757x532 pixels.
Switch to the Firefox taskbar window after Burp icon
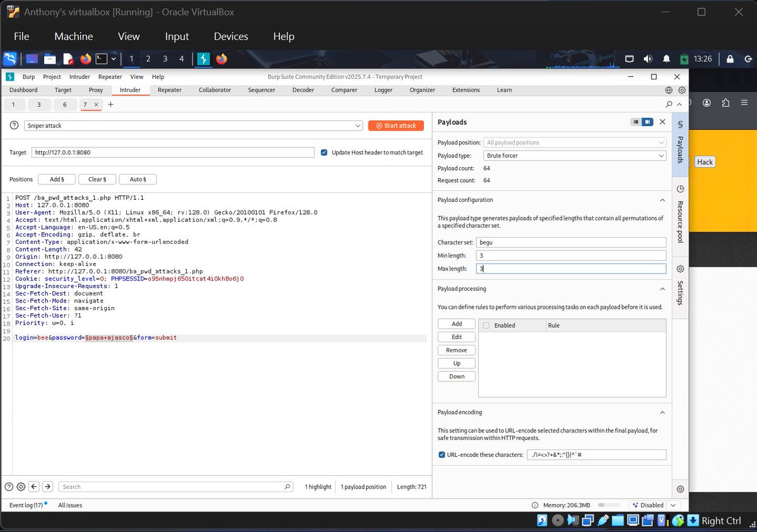[221, 59]
